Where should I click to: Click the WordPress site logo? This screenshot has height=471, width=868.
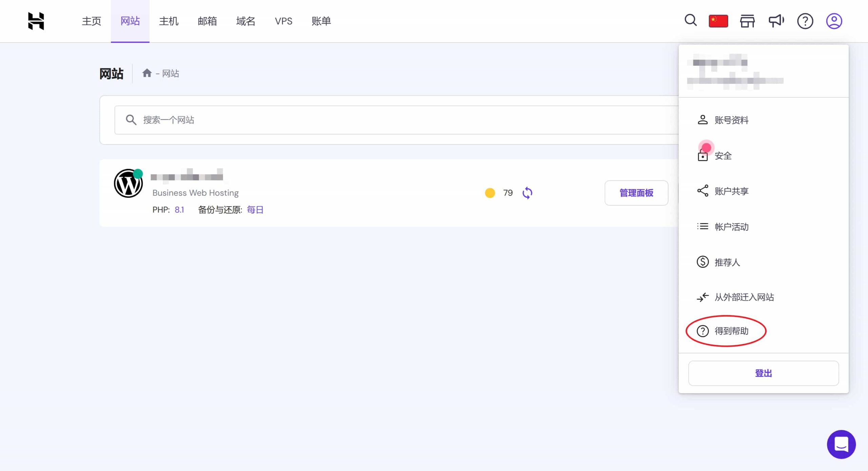pos(128,184)
